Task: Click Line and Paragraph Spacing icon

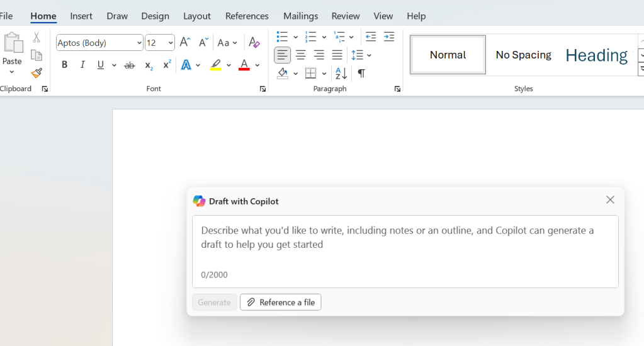Action: point(358,55)
